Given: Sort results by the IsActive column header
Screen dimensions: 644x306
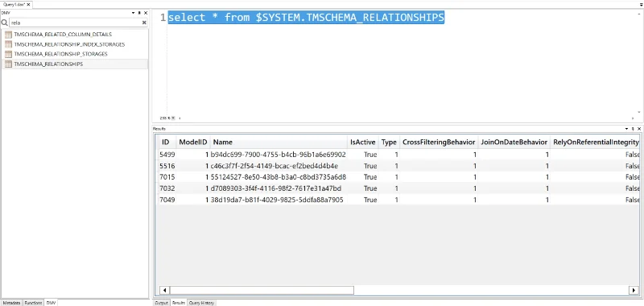Looking at the screenshot, I should coord(363,142).
